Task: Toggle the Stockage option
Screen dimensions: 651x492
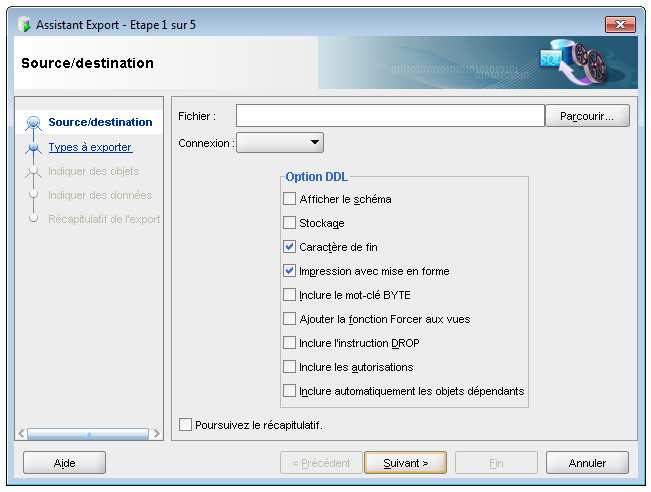Action: [290, 223]
